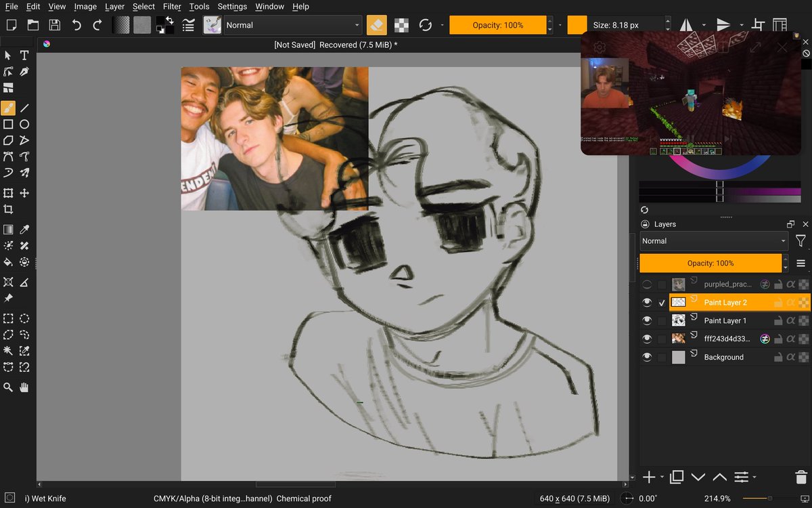Expand the vertical mirror options arrow
Image resolution: width=812 pixels, height=508 pixels.
[x=742, y=25]
